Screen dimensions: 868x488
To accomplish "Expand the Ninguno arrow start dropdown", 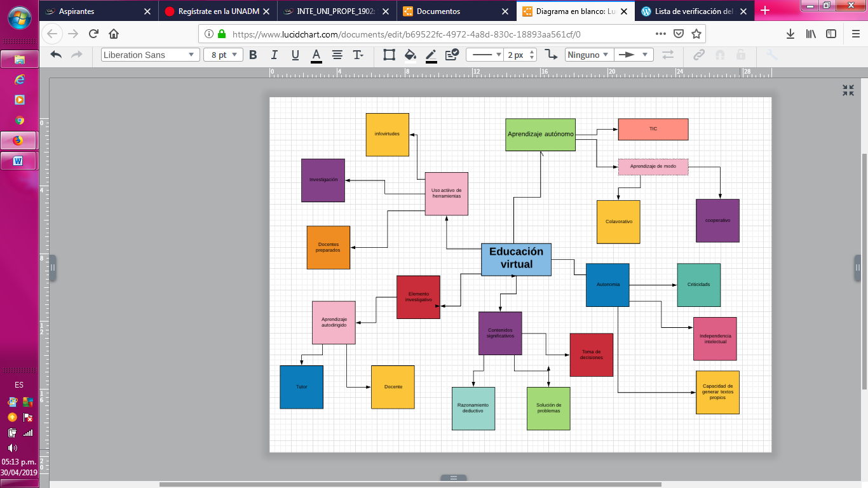I will 588,55.
